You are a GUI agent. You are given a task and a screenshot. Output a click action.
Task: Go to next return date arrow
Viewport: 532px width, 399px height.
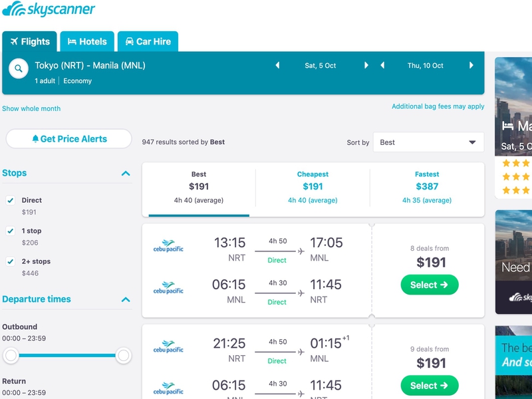pos(471,65)
